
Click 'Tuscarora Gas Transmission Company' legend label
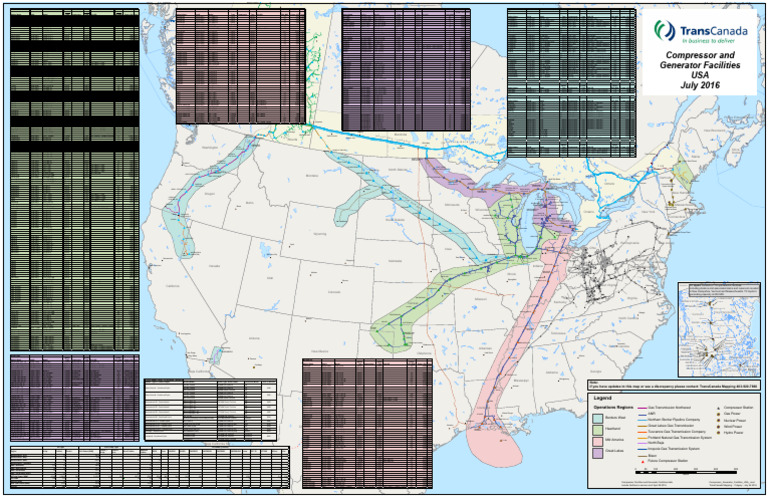(x=677, y=432)
